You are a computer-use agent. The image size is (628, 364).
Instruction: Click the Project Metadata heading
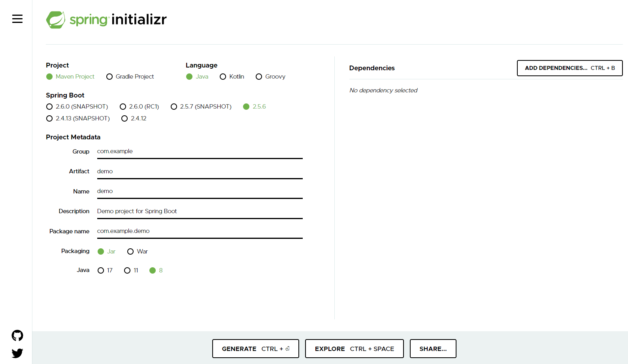coord(73,137)
